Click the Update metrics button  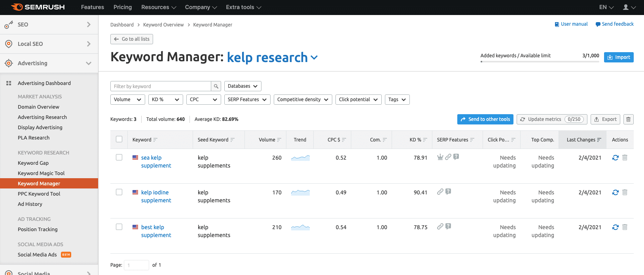coord(552,119)
